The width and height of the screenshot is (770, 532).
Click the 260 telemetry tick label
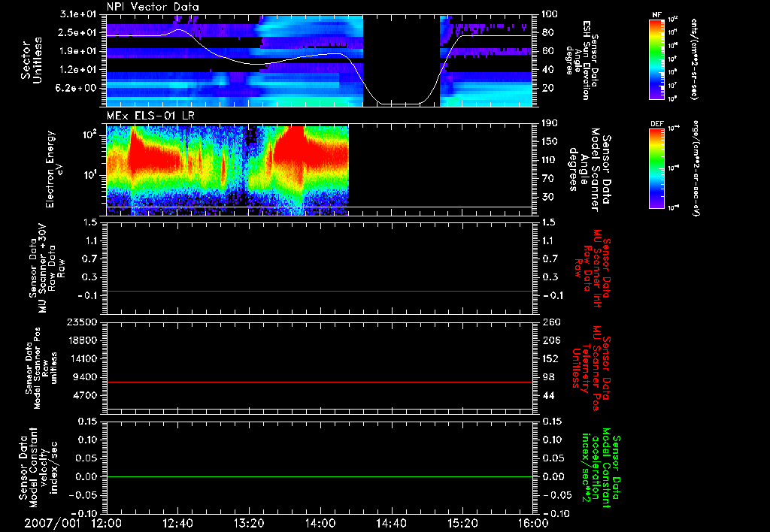[x=550, y=322]
